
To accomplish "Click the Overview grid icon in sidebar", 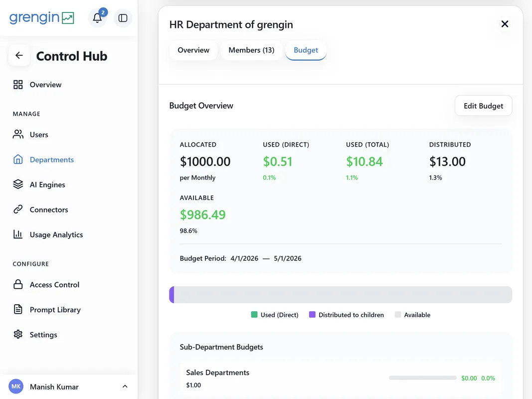I will tap(18, 84).
